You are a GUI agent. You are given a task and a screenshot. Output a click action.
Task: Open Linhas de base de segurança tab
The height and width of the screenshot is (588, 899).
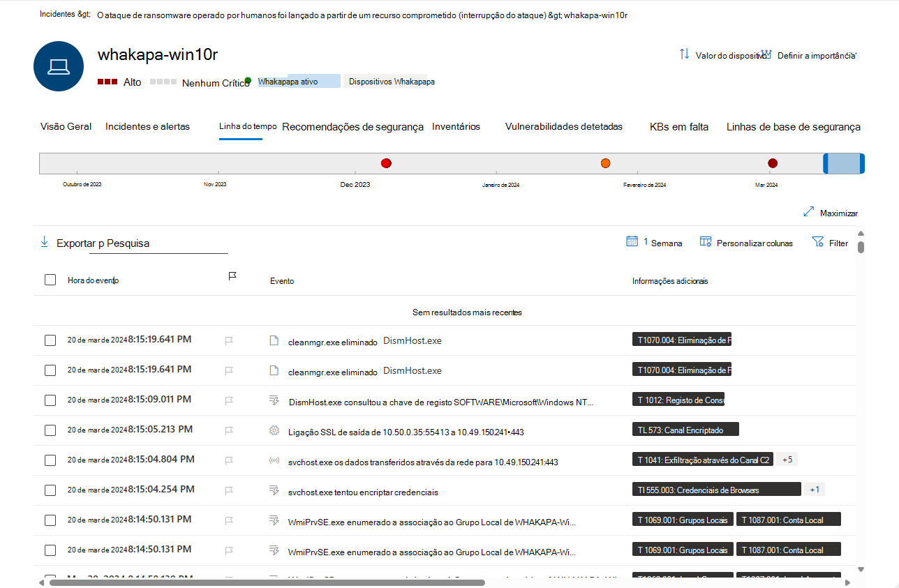point(794,127)
